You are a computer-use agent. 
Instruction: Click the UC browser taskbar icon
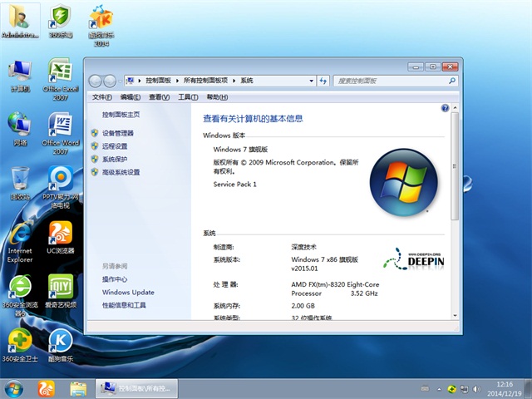click(x=47, y=388)
